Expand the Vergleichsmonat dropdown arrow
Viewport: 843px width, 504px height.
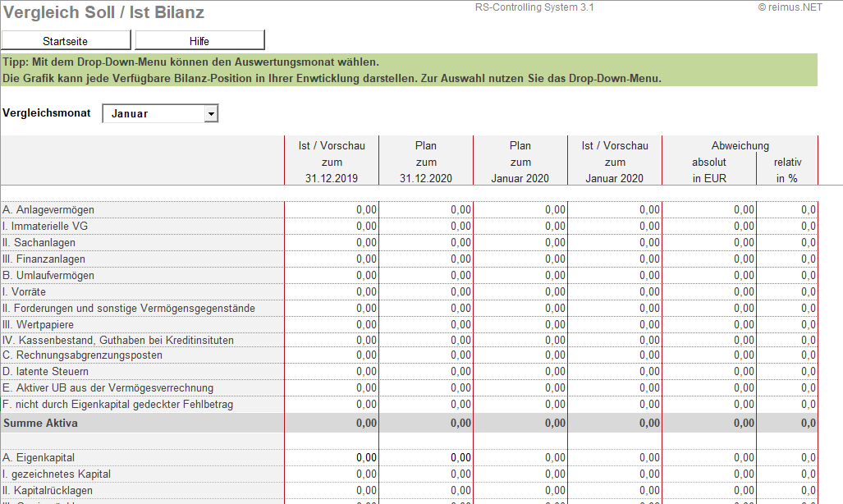click(211, 114)
